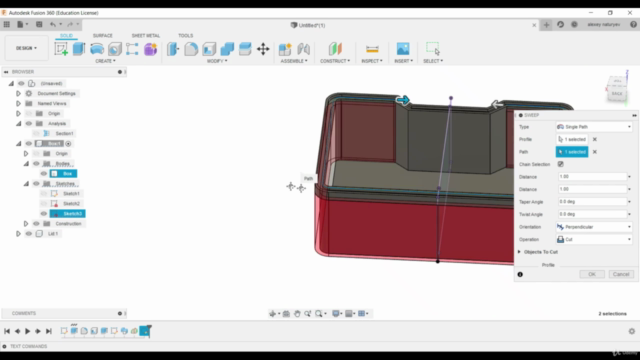This screenshot has height=360, width=640.
Task: Toggle visibility of Construction folder
Action: tap(36, 224)
